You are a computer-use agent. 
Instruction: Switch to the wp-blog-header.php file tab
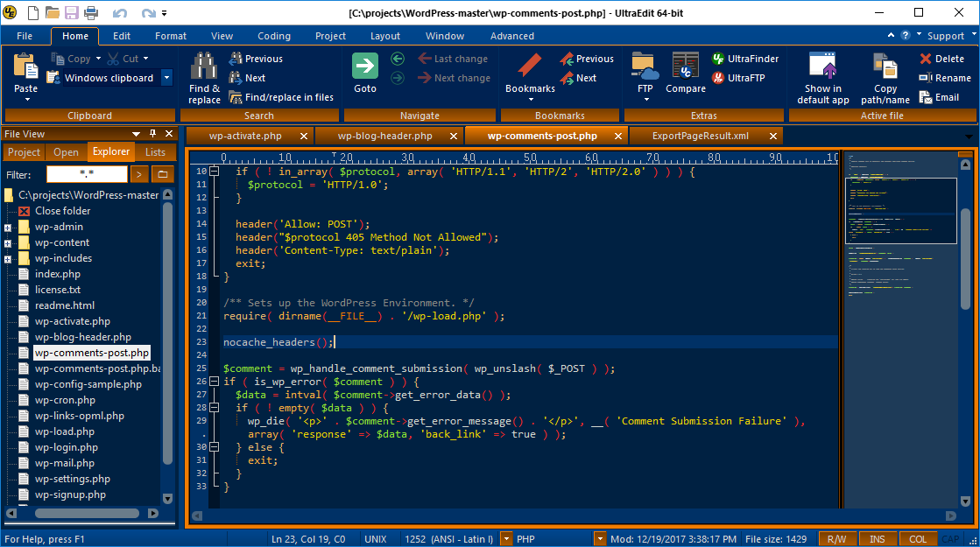(385, 136)
